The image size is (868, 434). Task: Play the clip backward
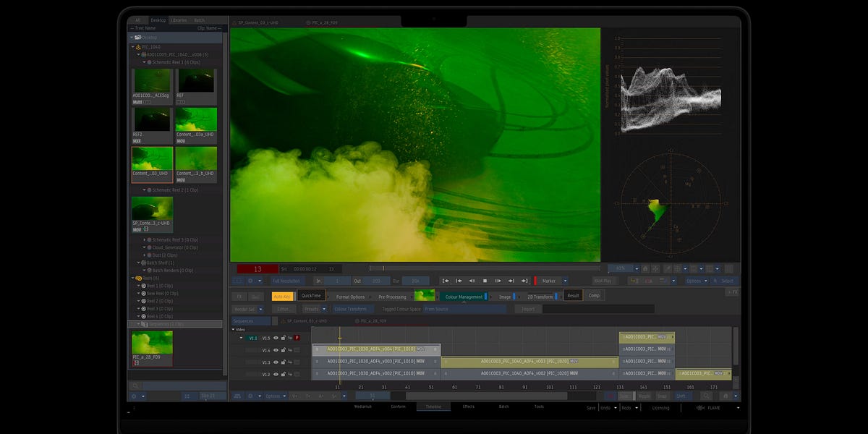(x=472, y=281)
